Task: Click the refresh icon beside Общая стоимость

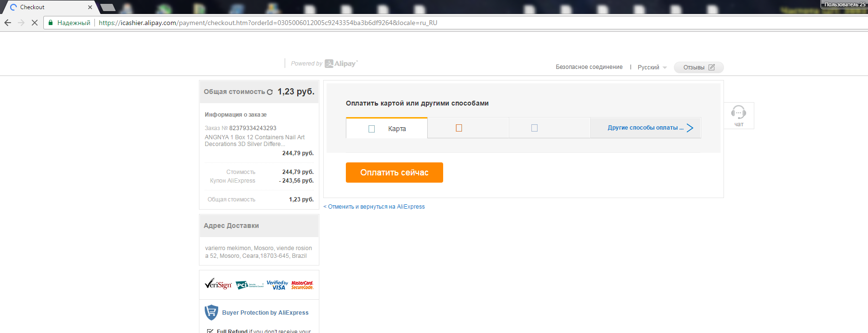Action: click(x=270, y=92)
